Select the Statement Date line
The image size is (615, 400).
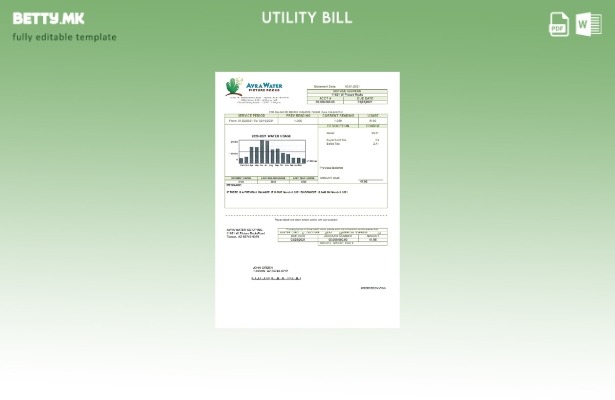coord(337,86)
